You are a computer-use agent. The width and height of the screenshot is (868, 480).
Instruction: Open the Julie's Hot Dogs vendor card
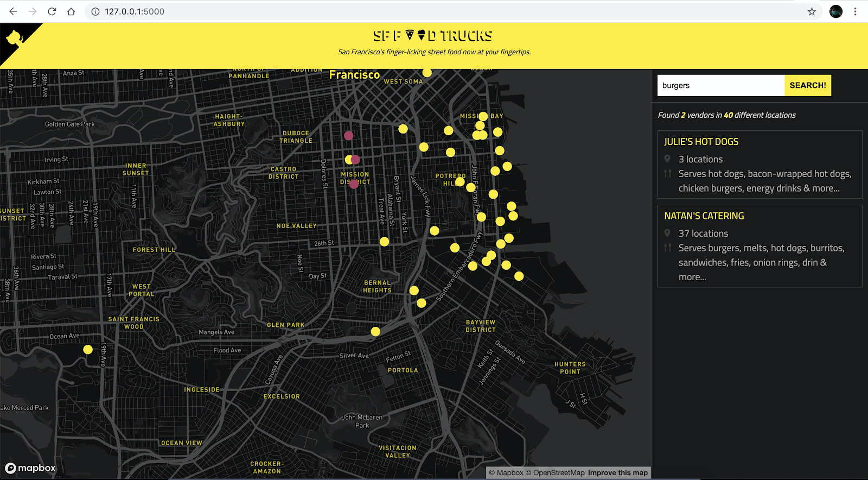coord(759,165)
